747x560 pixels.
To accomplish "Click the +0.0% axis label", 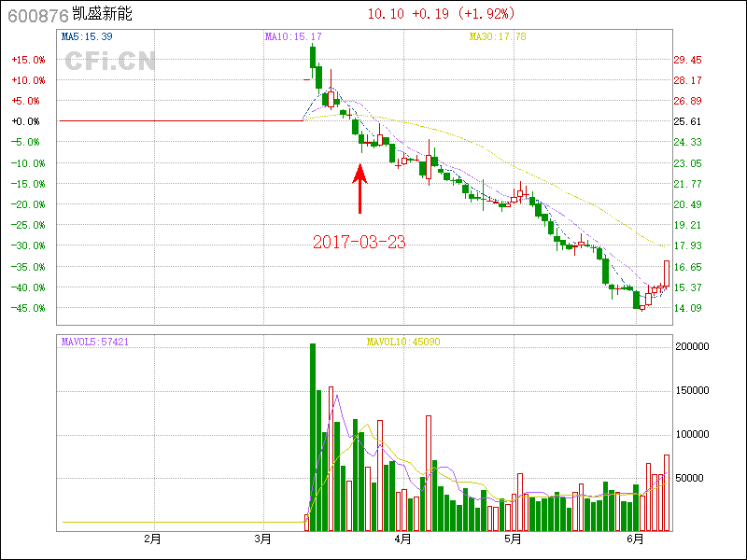I will pos(25,121).
